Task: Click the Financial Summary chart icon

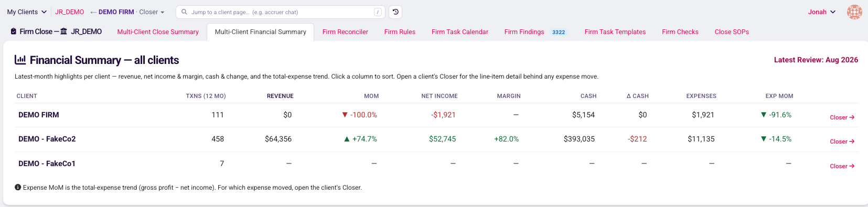Action: (20, 60)
